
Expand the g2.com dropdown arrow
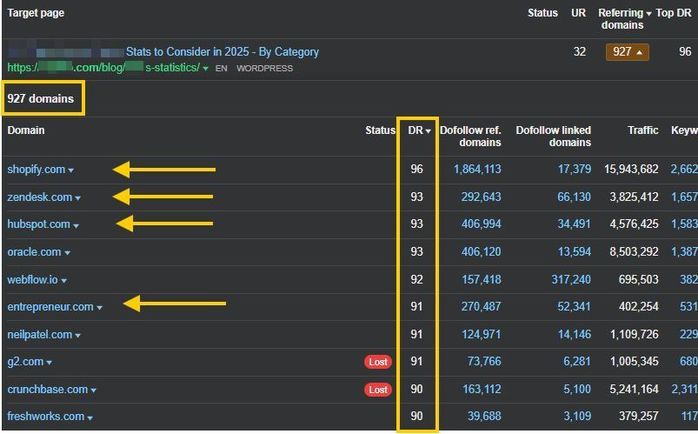(x=49, y=363)
